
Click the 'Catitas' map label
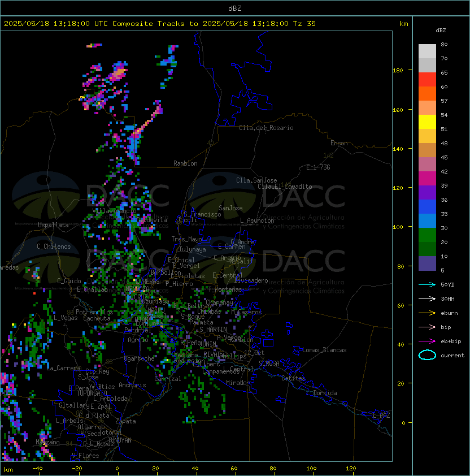click(x=293, y=378)
